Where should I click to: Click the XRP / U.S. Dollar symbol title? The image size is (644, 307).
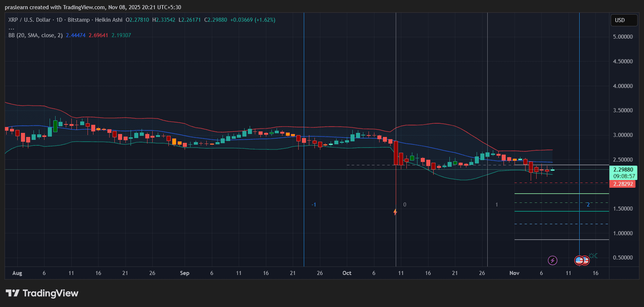coord(29,20)
